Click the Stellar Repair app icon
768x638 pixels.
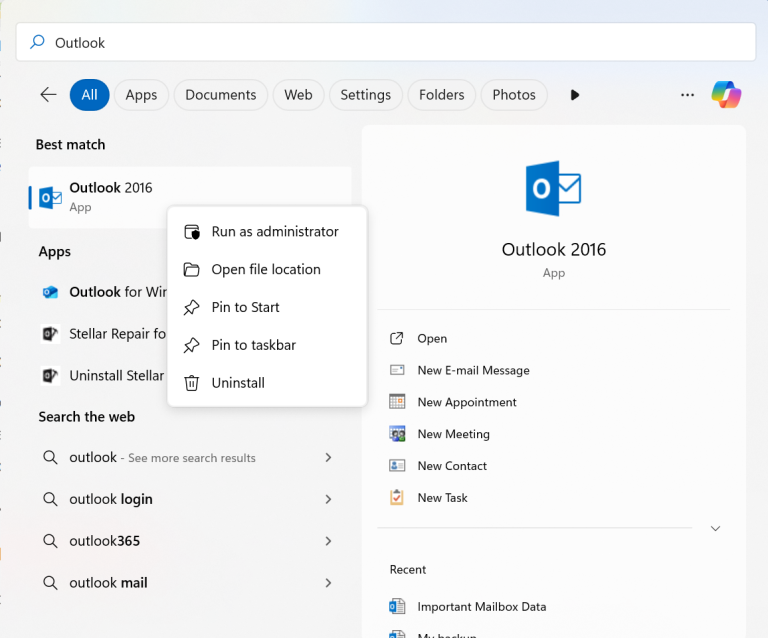click(x=50, y=334)
